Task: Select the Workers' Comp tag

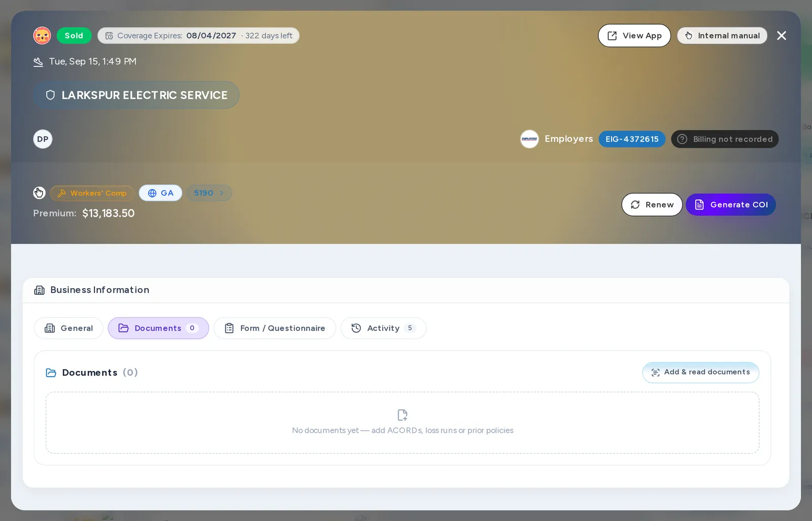Action: [x=92, y=193]
